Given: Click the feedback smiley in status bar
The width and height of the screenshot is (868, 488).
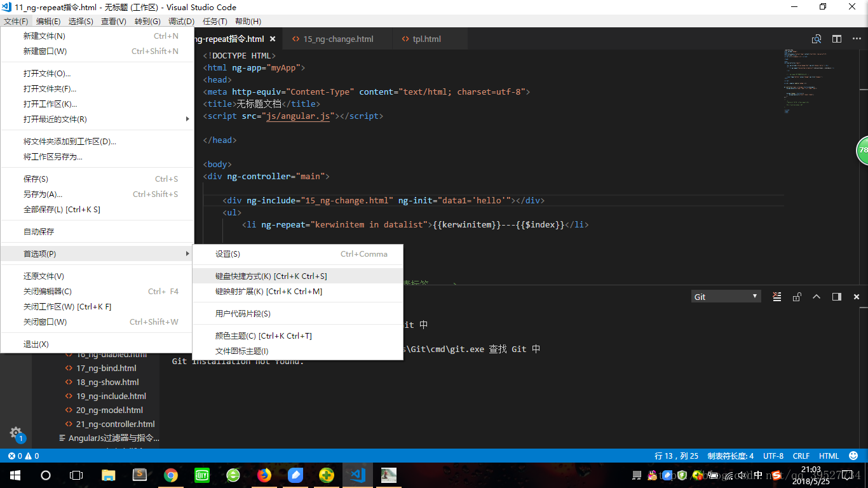Looking at the screenshot, I should click(x=853, y=456).
